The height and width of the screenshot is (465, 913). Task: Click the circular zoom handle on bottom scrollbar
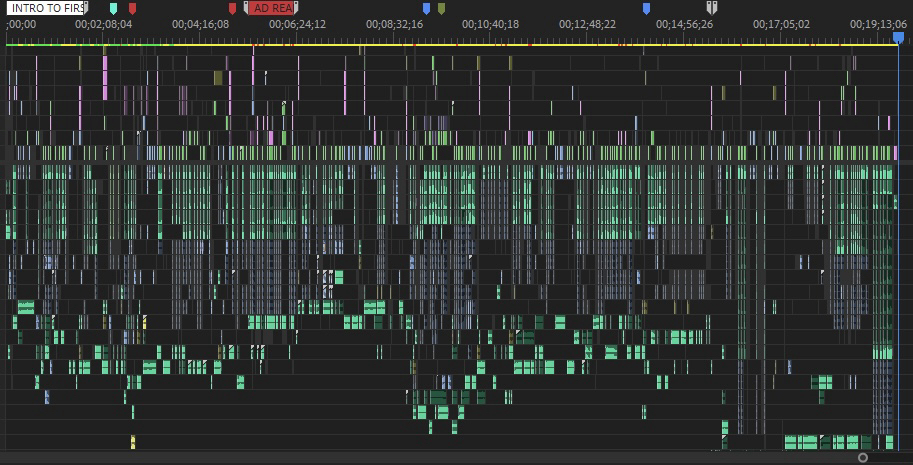863,457
